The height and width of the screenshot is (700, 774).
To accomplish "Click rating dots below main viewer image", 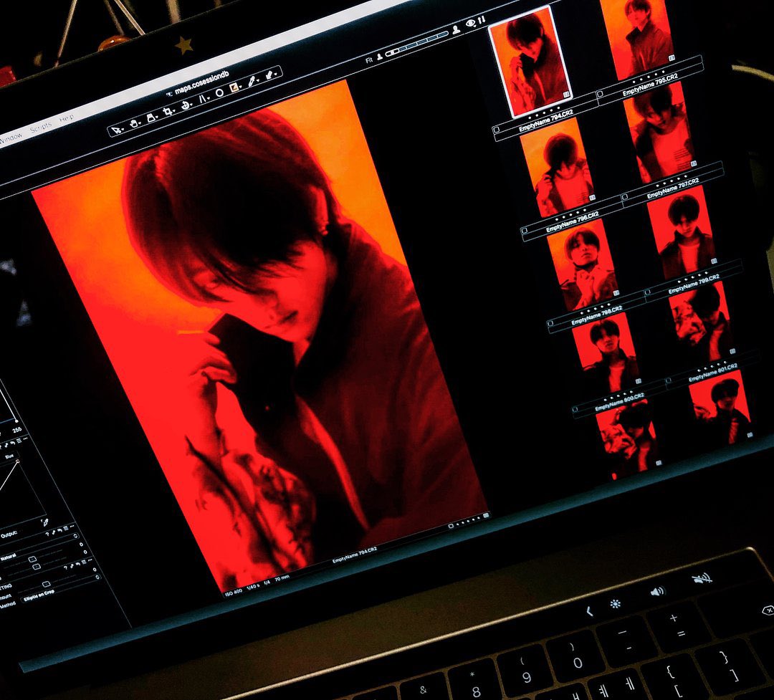I will click(x=469, y=521).
